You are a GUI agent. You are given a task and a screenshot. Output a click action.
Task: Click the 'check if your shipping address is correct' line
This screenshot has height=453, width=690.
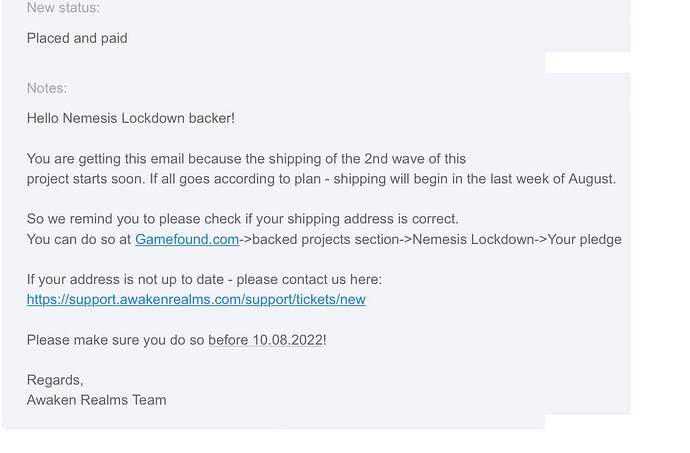(242, 219)
